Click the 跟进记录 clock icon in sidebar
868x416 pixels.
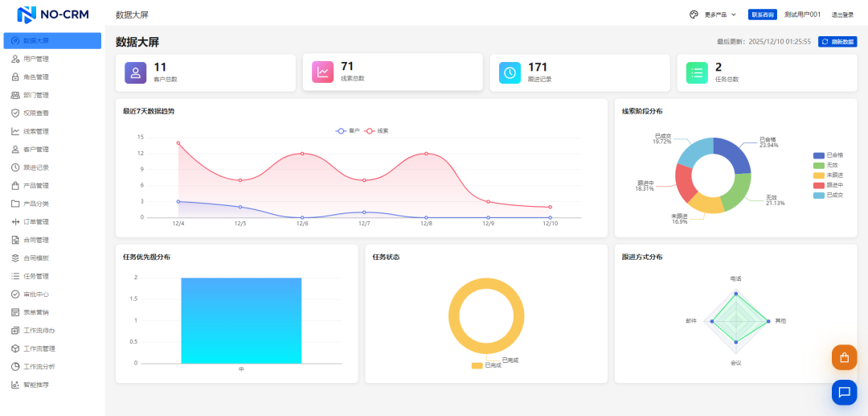click(x=15, y=167)
